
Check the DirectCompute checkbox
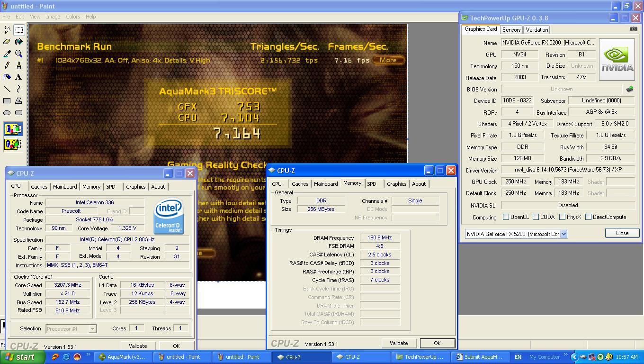[x=588, y=217]
